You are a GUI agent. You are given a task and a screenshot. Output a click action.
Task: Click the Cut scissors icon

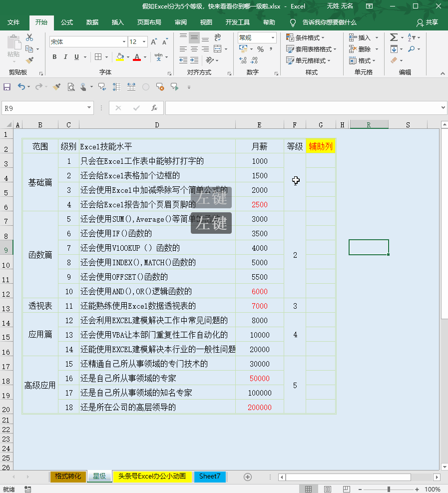[29, 37]
